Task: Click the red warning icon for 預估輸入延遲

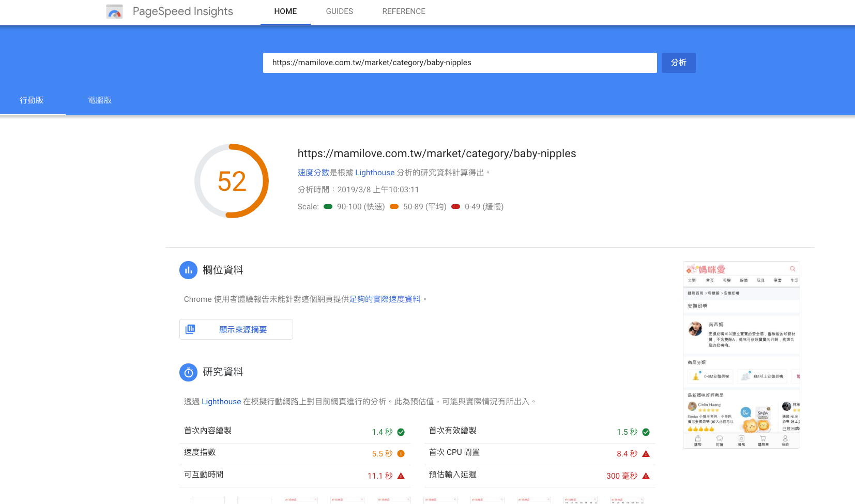Action: 646,476
